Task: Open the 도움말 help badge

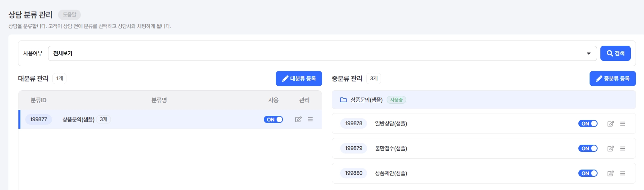Action: click(69, 15)
